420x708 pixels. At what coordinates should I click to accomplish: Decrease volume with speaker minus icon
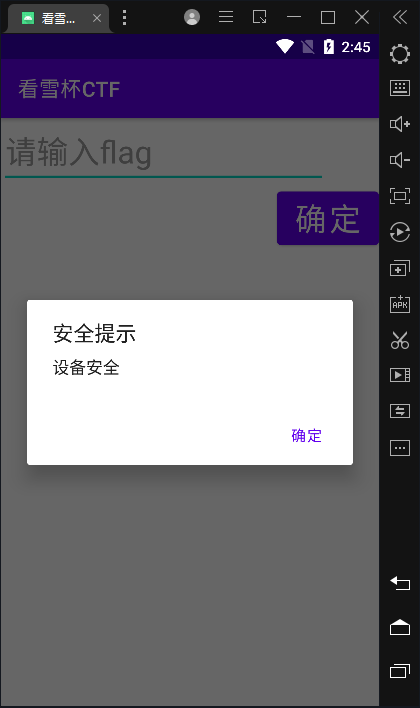pyautogui.click(x=400, y=160)
